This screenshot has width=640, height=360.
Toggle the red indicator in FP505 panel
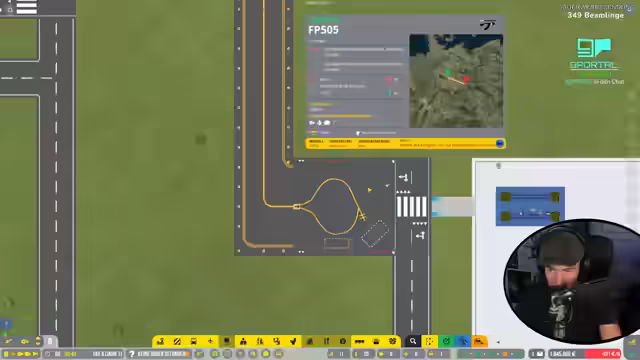[x=389, y=79]
